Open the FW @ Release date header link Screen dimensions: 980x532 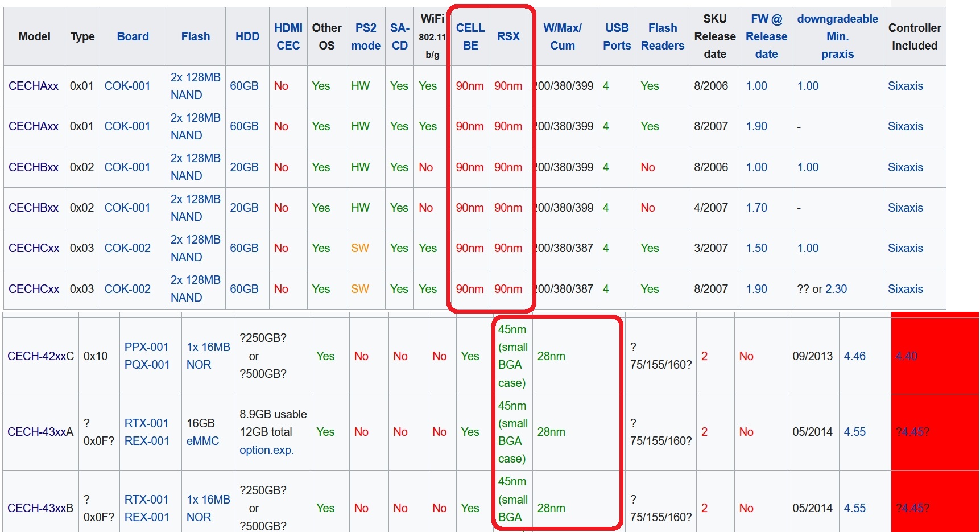click(x=766, y=36)
